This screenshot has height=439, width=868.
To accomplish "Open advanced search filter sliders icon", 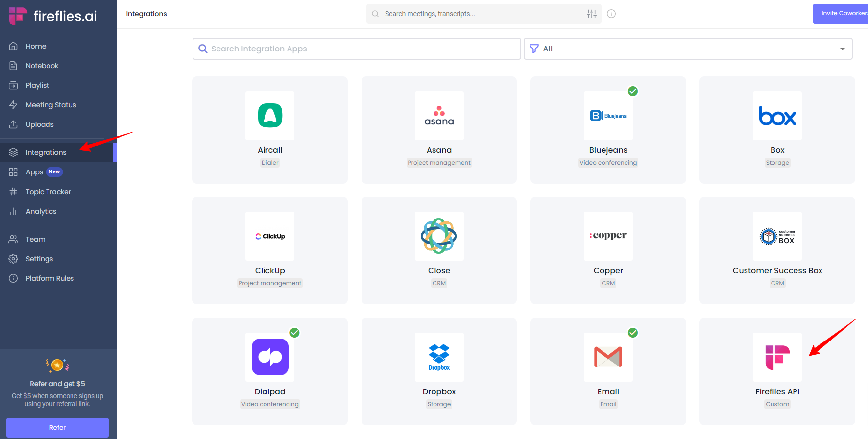I will point(592,14).
